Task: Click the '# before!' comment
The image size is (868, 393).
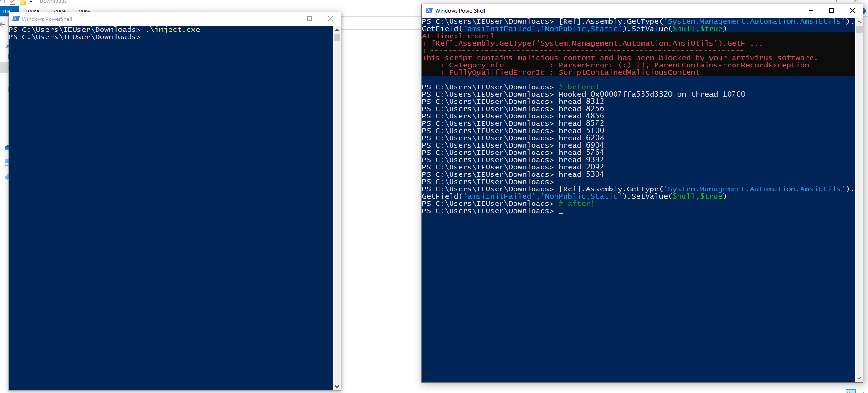Action: pos(579,87)
